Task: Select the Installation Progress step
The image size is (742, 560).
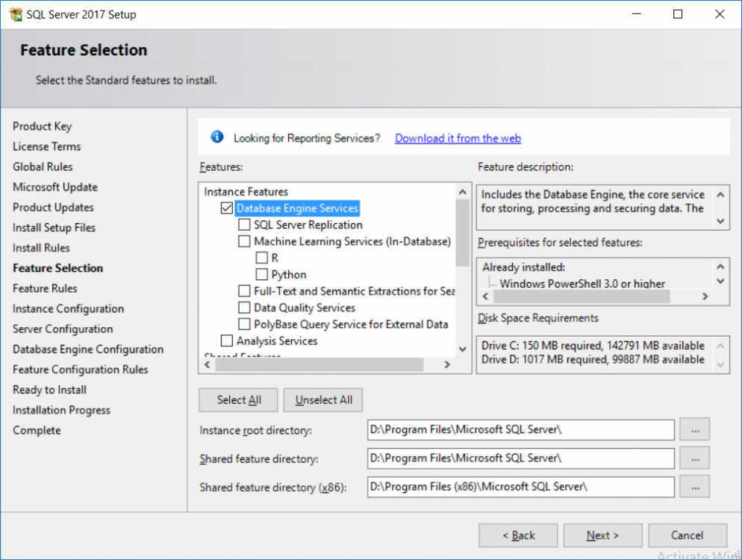Action: (61, 411)
